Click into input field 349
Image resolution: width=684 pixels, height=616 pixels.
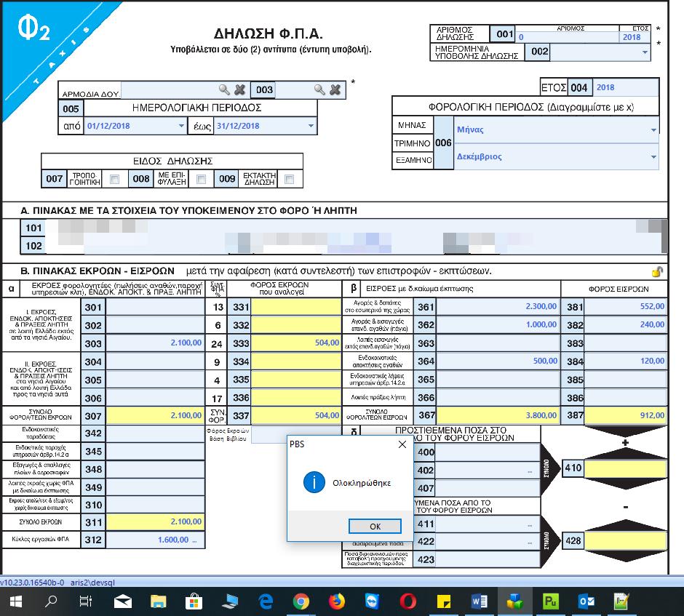155,487
